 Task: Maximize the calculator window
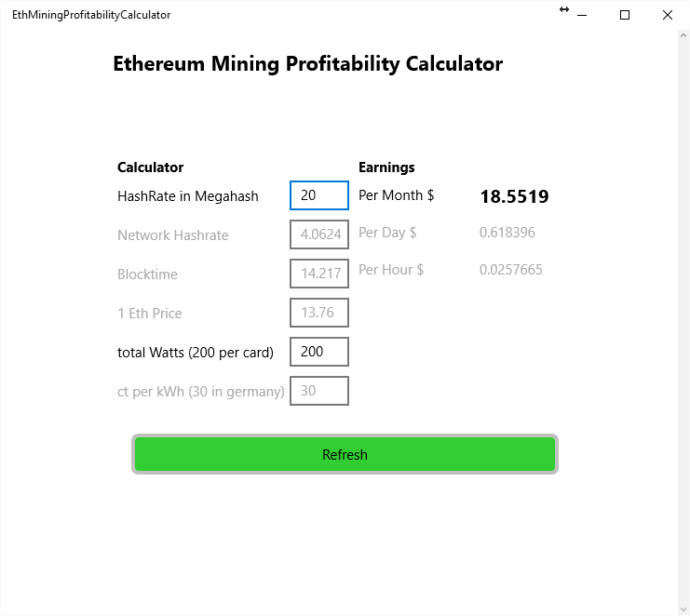tap(625, 15)
